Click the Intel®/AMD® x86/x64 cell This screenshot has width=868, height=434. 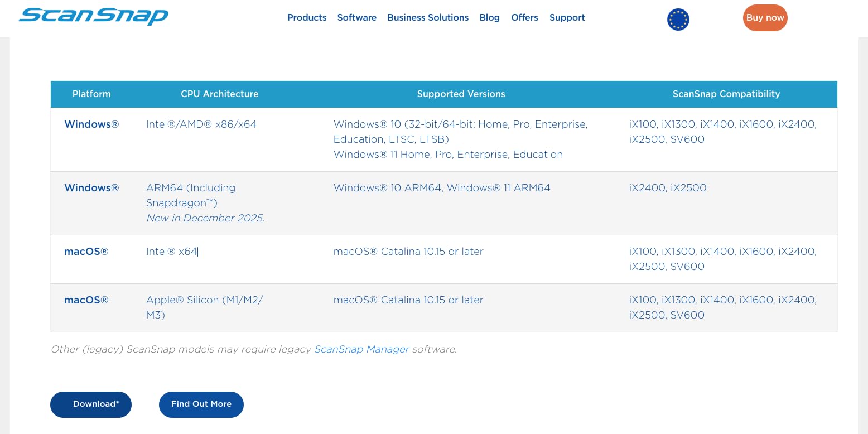click(x=201, y=124)
